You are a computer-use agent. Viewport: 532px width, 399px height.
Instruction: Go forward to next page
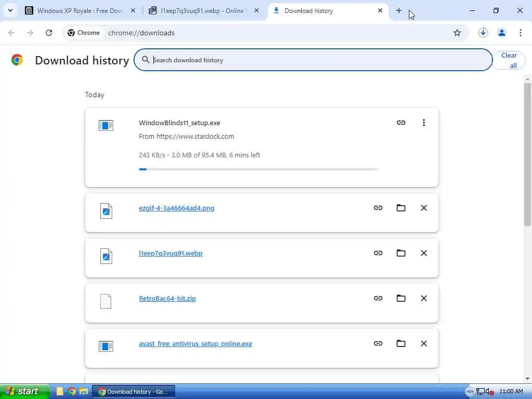(x=30, y=33)
